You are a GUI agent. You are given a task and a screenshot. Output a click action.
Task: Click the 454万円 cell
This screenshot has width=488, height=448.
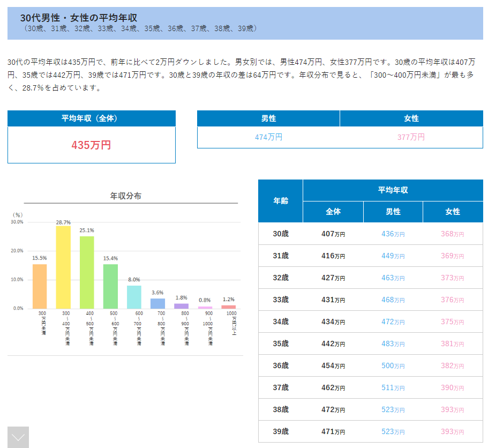click(333, 366)
